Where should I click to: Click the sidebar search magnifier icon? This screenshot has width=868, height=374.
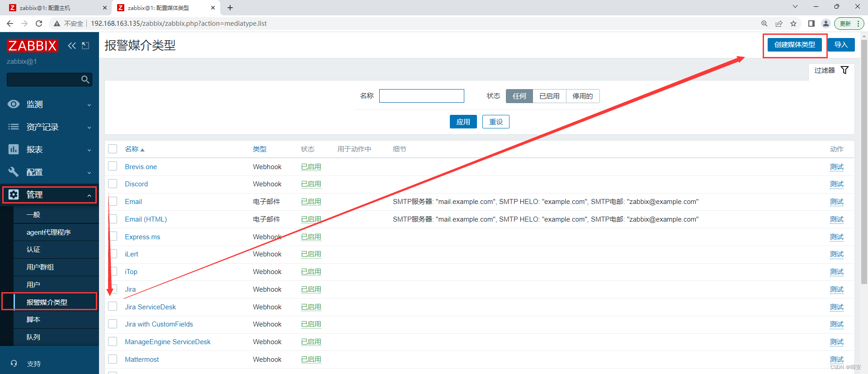tap(85, 80)
